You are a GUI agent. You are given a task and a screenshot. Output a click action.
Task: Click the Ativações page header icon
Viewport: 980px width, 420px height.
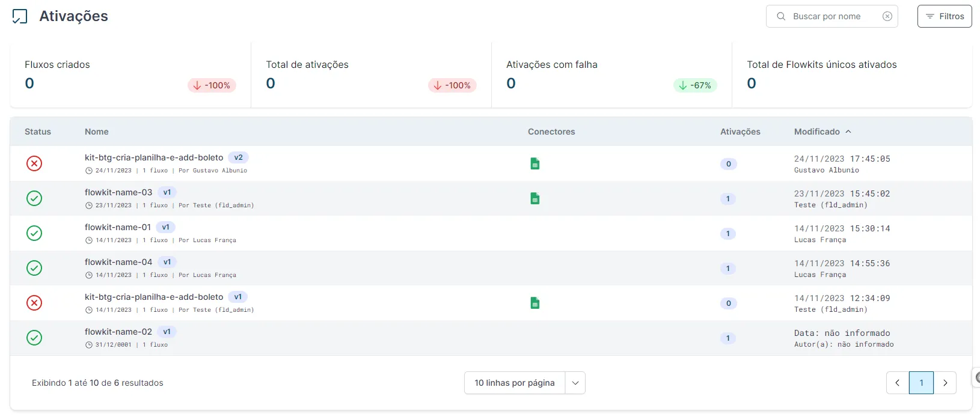(x=20, y=16)
